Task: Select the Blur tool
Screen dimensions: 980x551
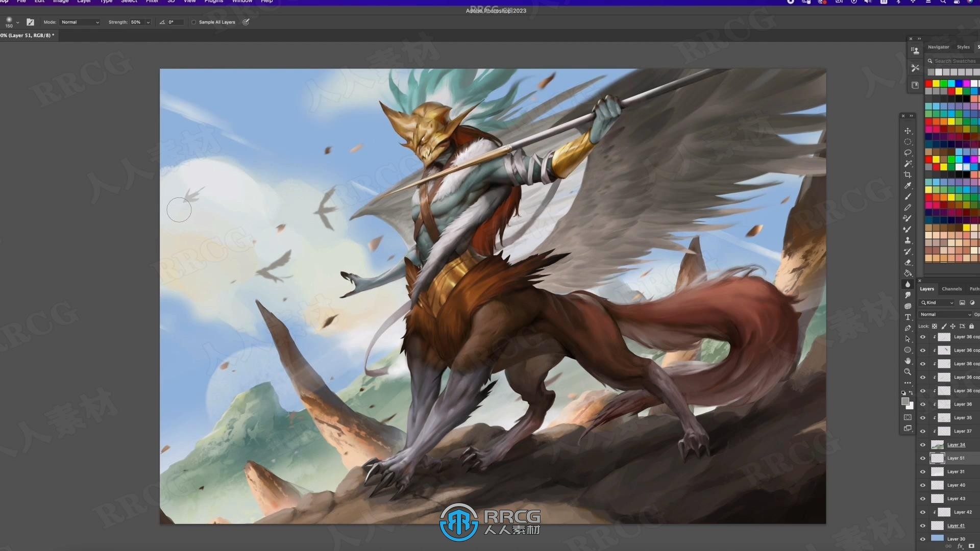Action: (x=908, y=284)
